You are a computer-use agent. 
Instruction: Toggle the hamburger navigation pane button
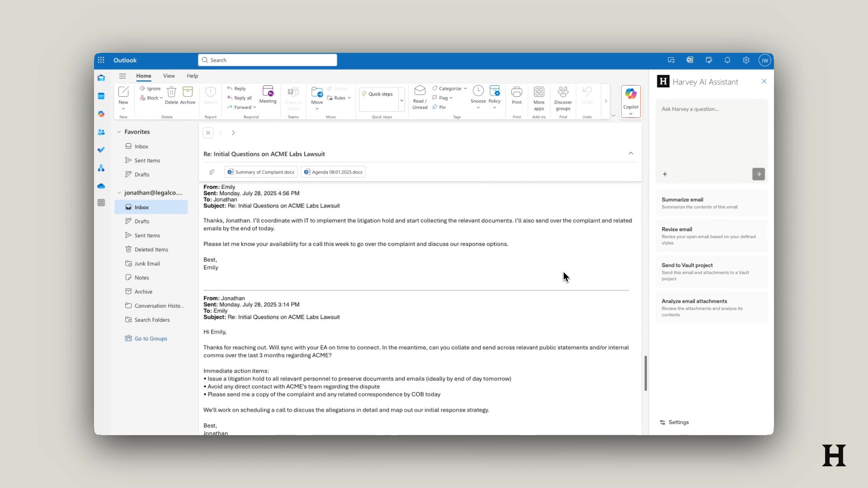123,76
